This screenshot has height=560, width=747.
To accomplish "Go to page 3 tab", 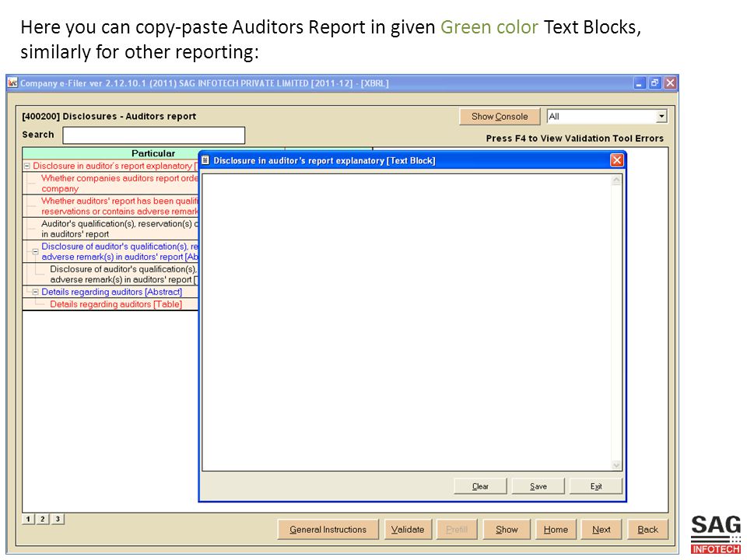I will [x=58, y=519].
